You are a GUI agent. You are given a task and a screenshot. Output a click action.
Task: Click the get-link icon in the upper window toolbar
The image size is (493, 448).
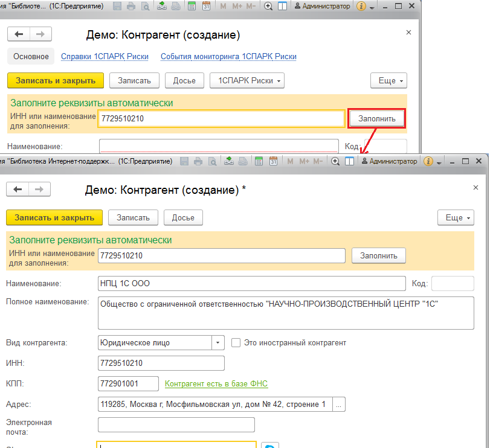(161, 6)
